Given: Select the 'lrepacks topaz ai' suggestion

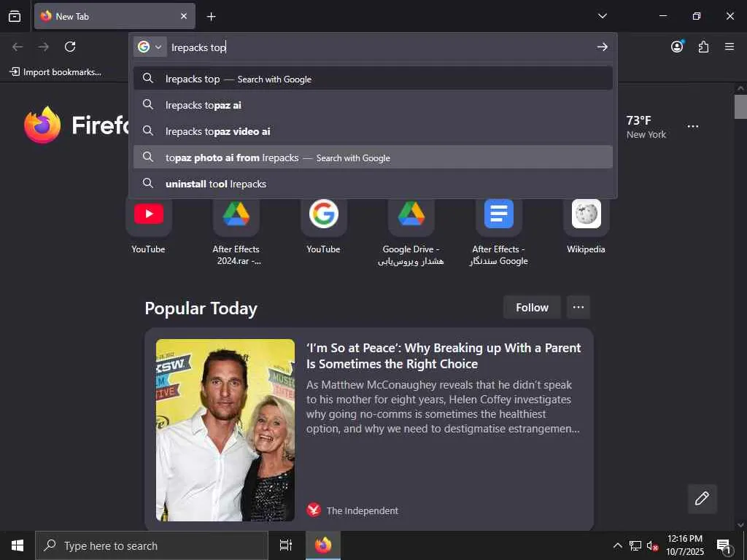Looking at the screenshot, I should (373, 105).
